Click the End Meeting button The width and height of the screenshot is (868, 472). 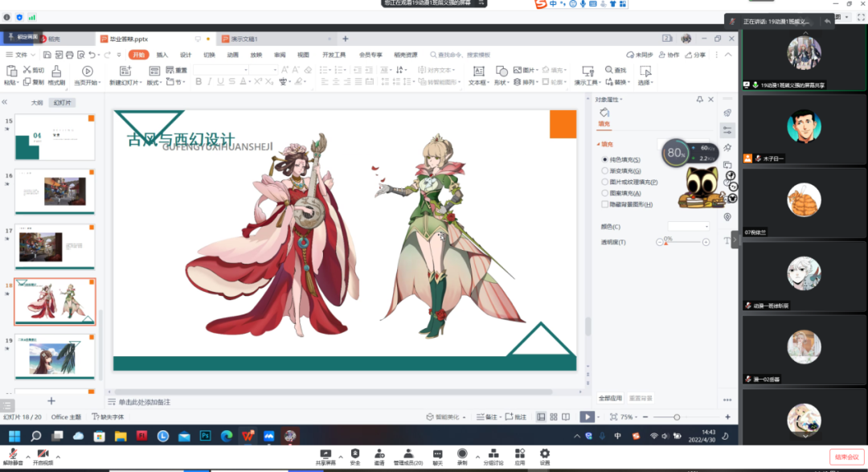click(846, 457)
